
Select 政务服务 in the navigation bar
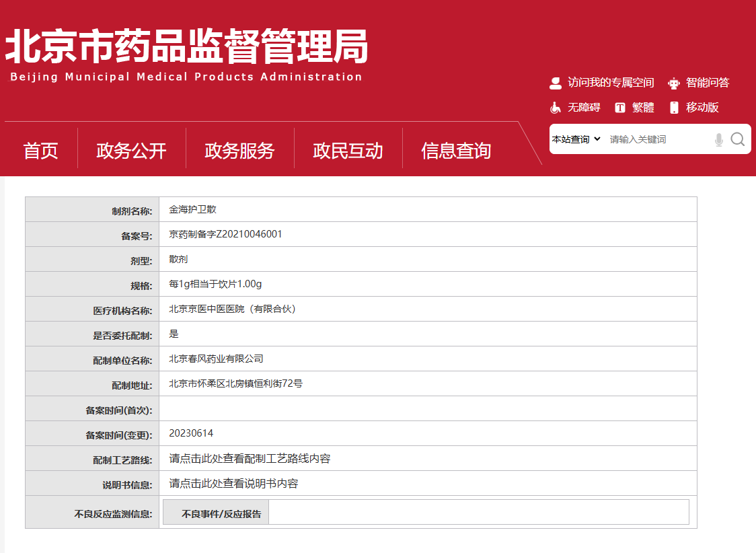[x=239, y=151]
